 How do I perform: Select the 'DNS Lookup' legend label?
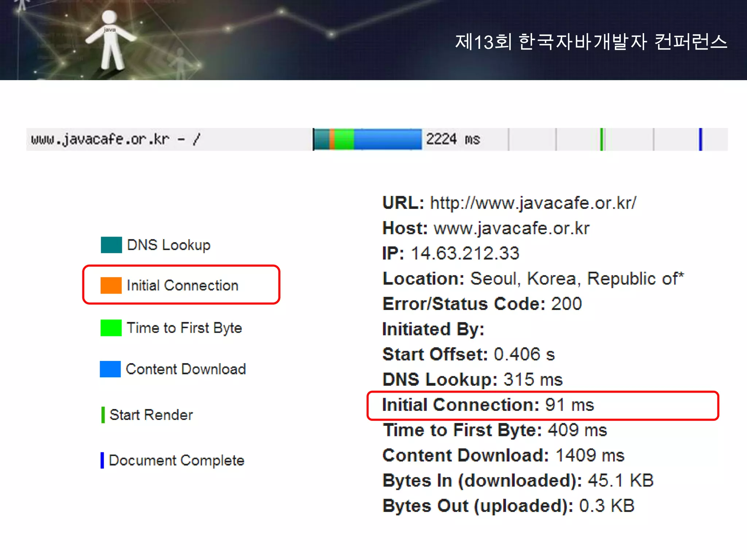tap(169, 245)
